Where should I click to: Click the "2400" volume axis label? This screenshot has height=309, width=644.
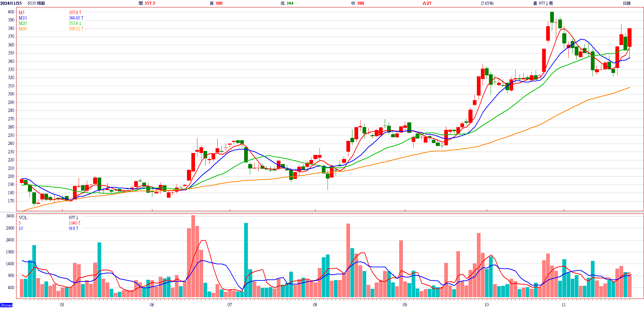pyautogui.click(x=10, y=240)
